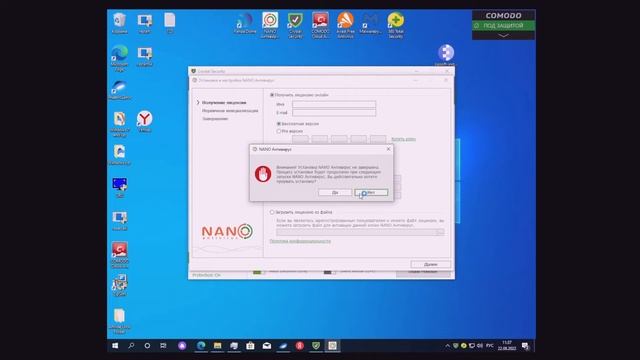The width and height of the screenshot is (640, 360).
Task: Click the COMODO widget protected status bar
Action: (503, 26)
